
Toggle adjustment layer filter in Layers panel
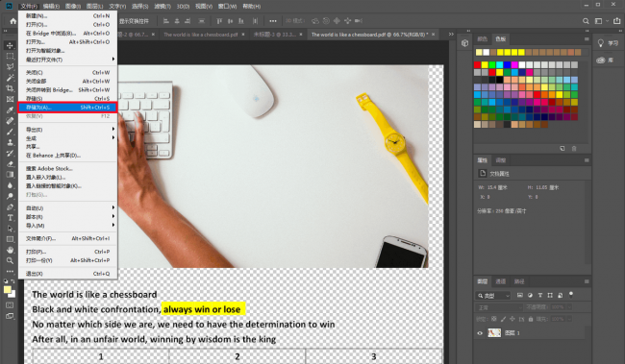tap(530, 295)
